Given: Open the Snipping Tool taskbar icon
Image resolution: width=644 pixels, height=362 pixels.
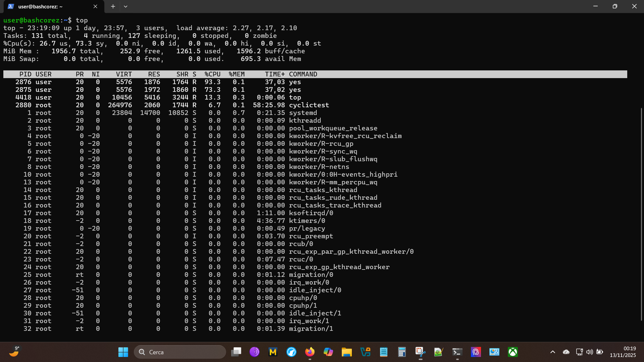Looking at the screenshot, I should click(x=420, y=352).
